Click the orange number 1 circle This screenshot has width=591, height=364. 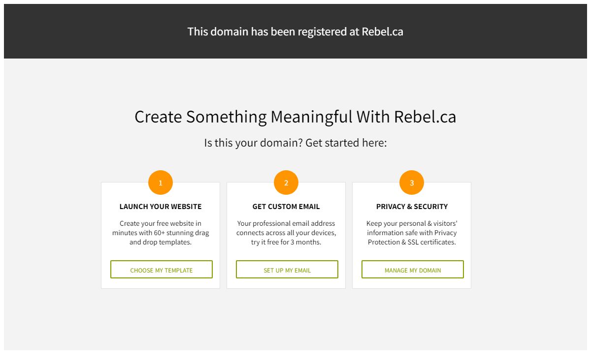point(161,182)
